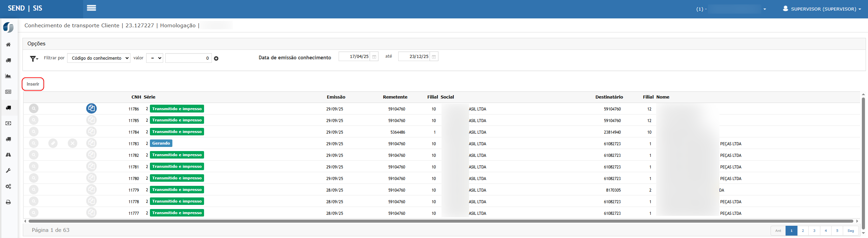This screenshot has height=238, width=868.
Task: Click the road icon in sidebar
Action: (9, 155)
